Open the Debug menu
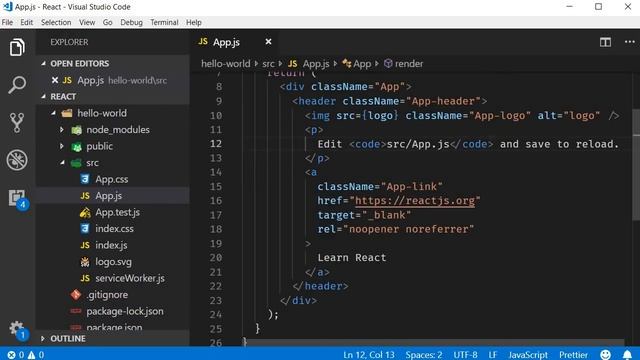 [131, 22]
